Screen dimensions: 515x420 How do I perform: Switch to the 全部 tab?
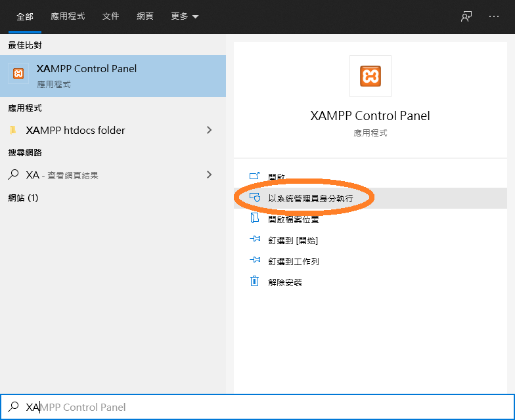(25, 16)
